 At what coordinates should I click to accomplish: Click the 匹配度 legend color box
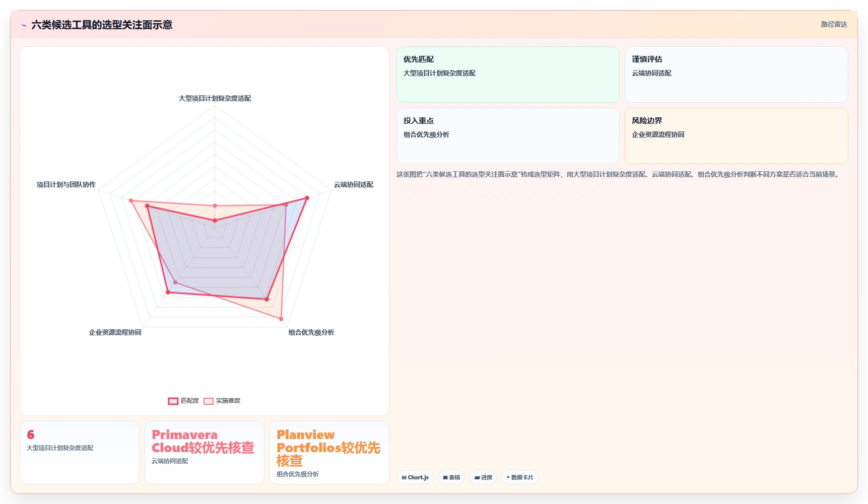click(173, 401)
